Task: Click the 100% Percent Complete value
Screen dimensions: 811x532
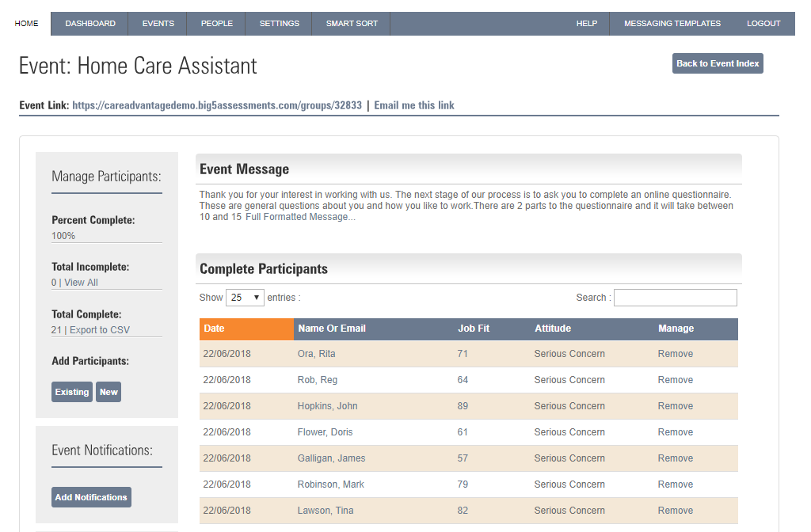Action: 63,236
